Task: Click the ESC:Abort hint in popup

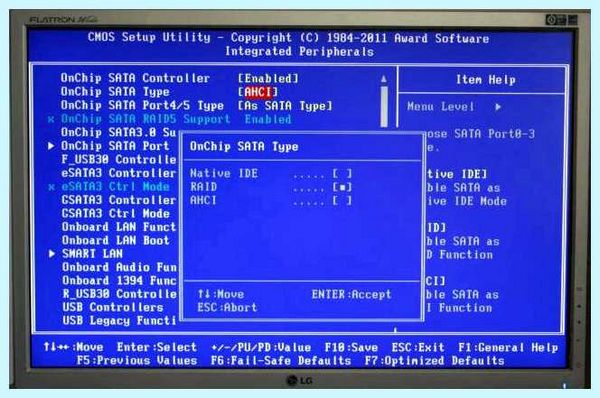Action: pyautogui.click(x=227, y=307)
